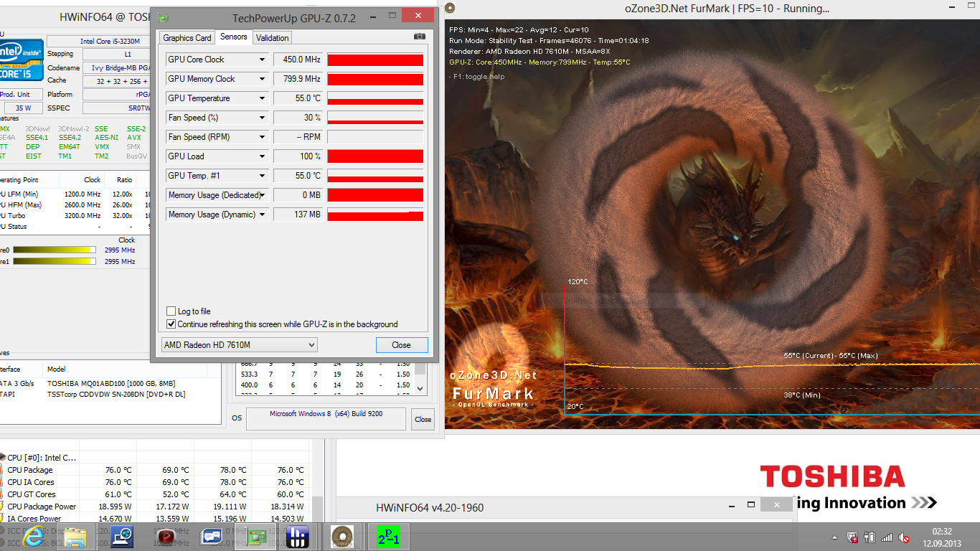Click the muted speaker volume tray icon
The image size is (980, 551).
coord(905,537)
